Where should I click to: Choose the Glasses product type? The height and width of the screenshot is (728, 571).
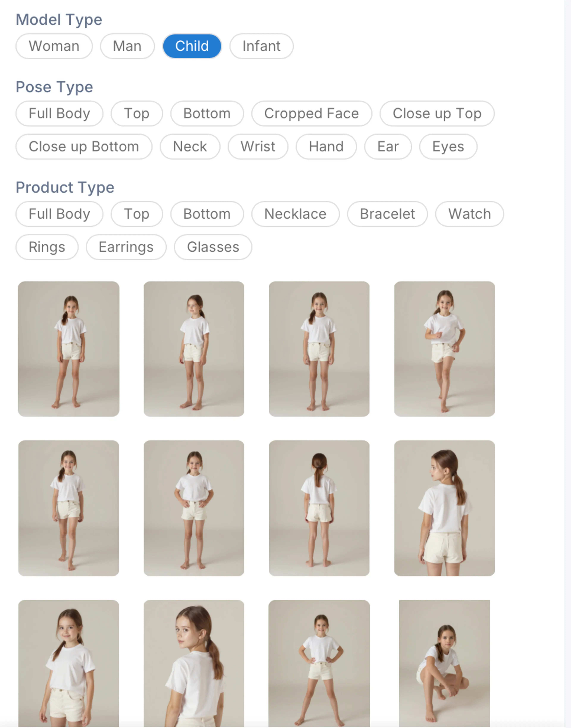point(213,247)
